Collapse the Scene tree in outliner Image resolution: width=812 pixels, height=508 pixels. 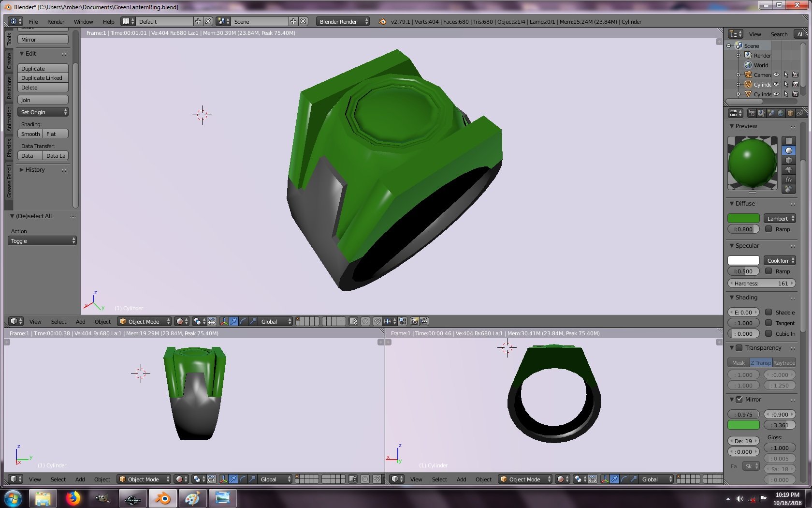(729, 46)
